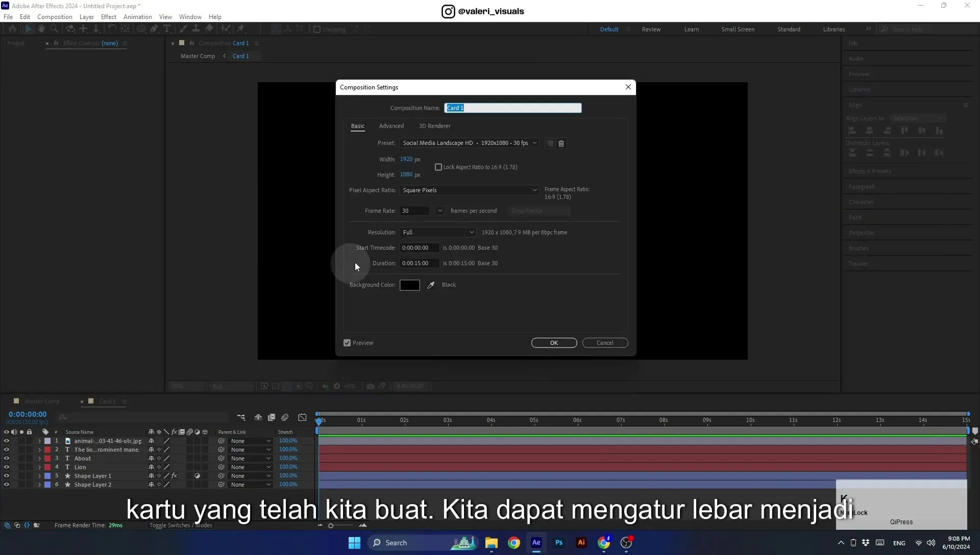The width and height of the screenshot is (980, 555).
Task: Hide the About layer with eye icon
Action: [7, 459]
